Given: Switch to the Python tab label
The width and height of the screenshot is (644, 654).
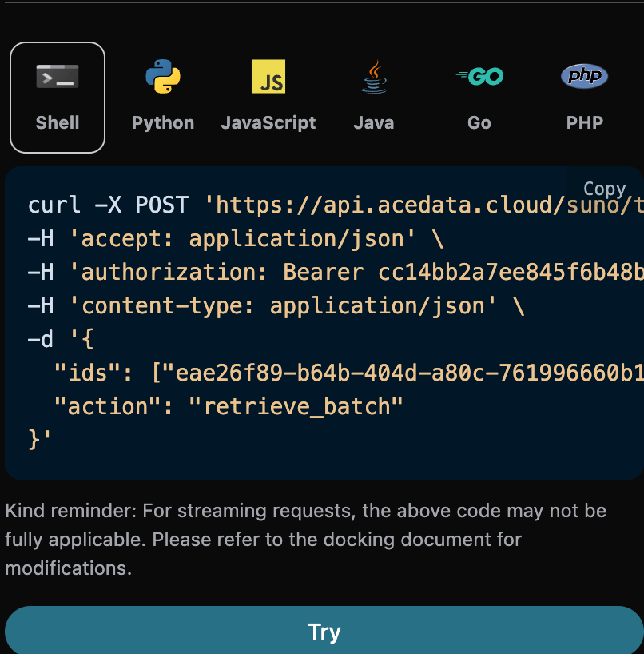Looking at the screenshot, I should (163, 123).
